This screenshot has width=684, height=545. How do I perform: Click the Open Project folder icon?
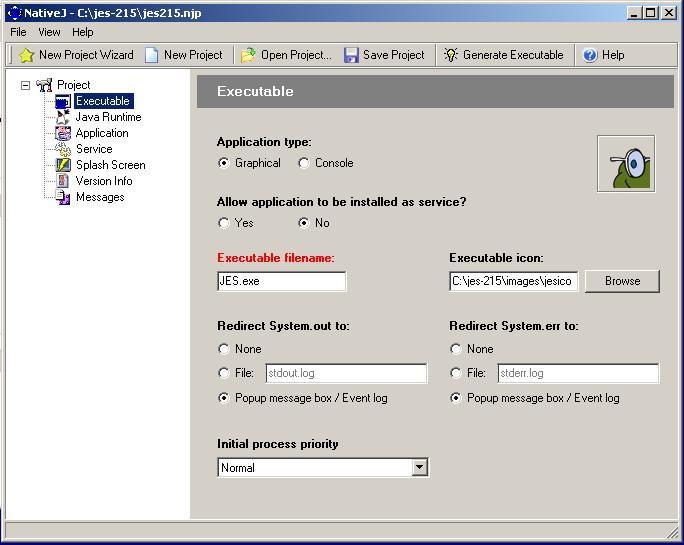click(248, 55)
